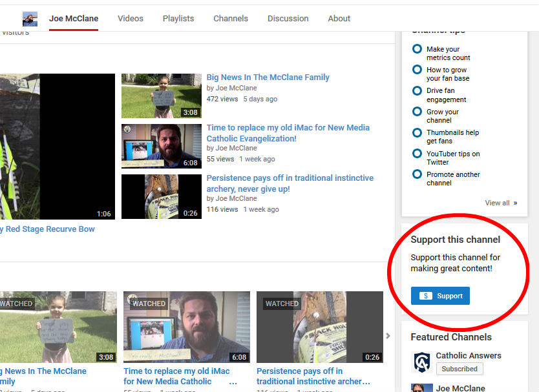Click the Subscribed button under Catholic Answers

(x=460, y=368)
